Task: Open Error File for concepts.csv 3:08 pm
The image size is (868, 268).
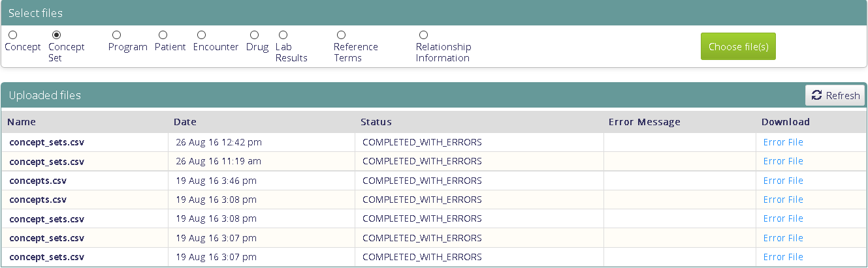Action: coord(783,200)
